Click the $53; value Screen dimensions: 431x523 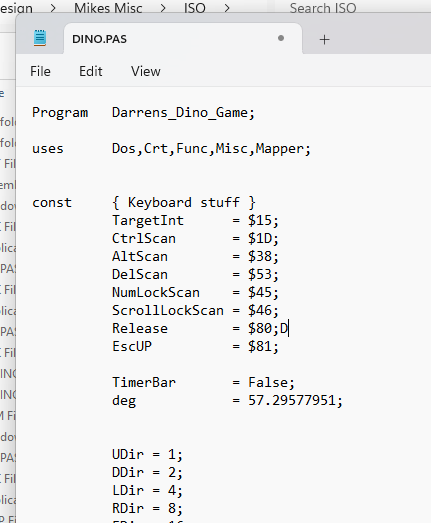263,275
